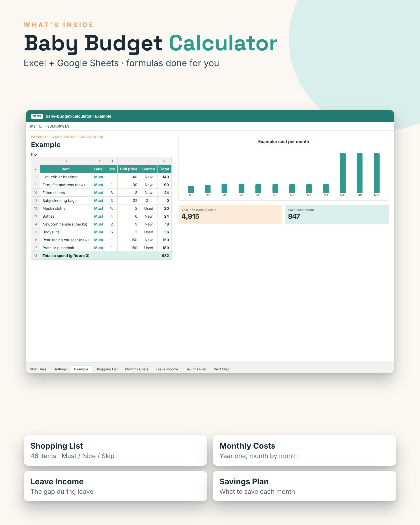
Task: Click the Save each month 847 card
Action: 337,214
